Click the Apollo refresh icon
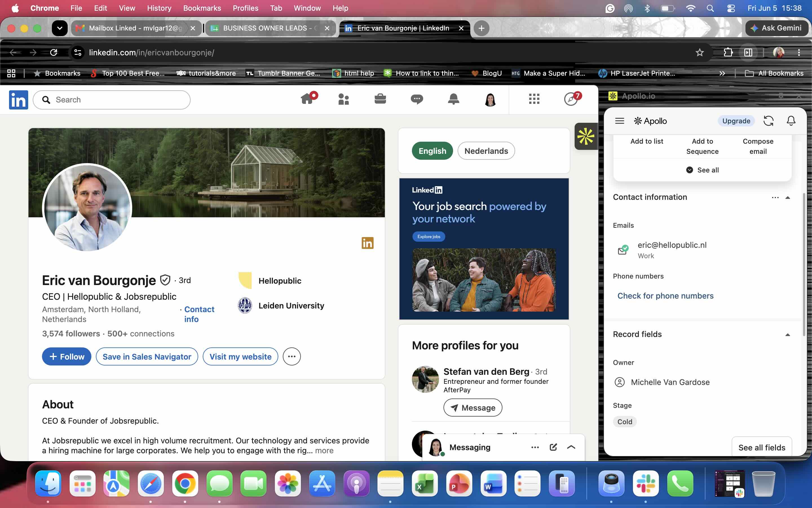Image resolution: width=812 pixels, height=508 pixels. [768, 121]
